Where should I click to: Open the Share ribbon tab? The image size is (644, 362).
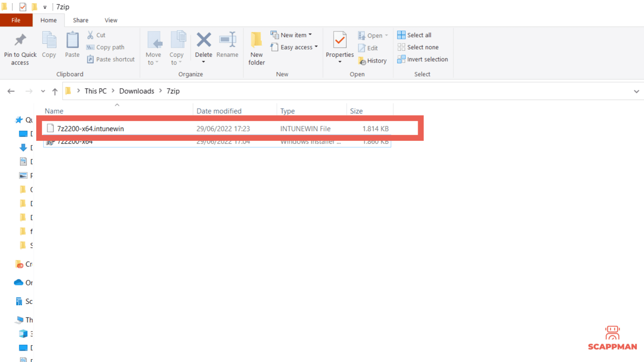point(80,20)
